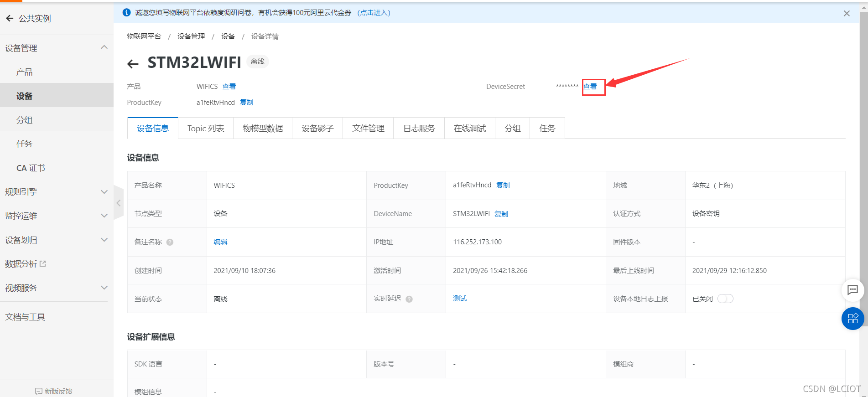
Task: Switch to the Topic 列表 tab
Action: [x=206, y=129]
